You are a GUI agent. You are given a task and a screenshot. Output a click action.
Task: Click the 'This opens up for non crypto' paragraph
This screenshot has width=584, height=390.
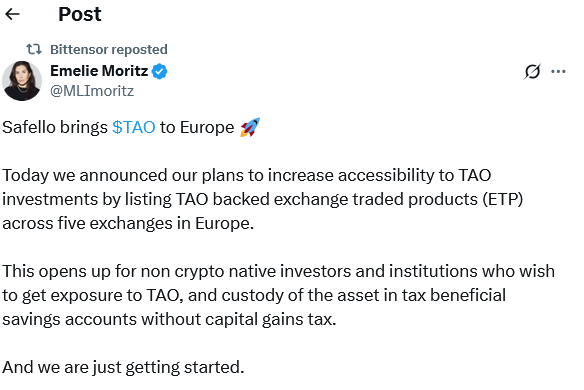coord(279,295)
